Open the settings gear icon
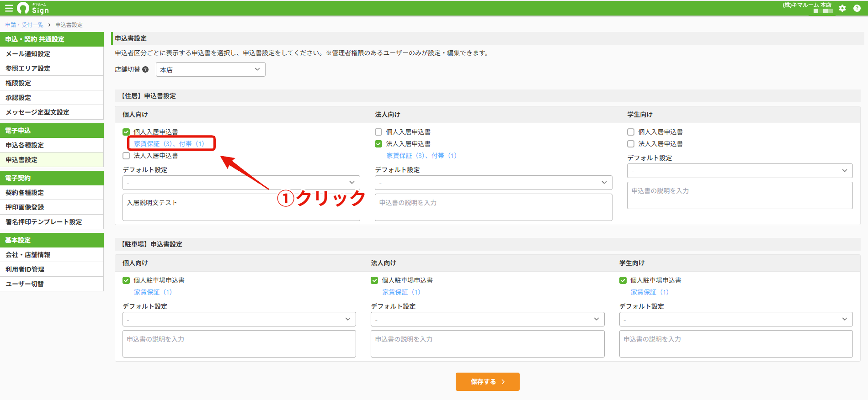868x400 pixels. click(x=842, y=8)
